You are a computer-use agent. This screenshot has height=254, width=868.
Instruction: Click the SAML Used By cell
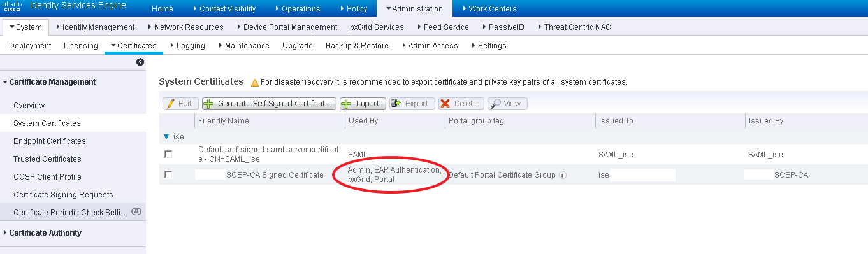tap(358, 154)
